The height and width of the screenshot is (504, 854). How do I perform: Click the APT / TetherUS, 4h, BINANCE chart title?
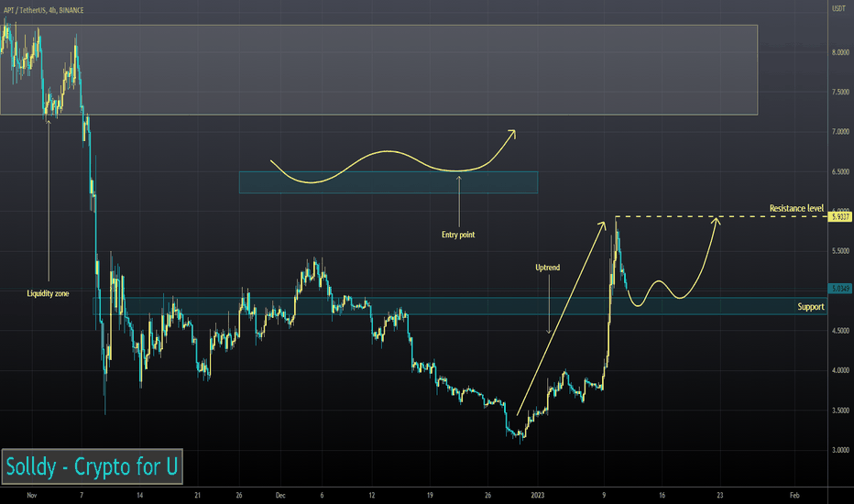(x=44, y=10)
